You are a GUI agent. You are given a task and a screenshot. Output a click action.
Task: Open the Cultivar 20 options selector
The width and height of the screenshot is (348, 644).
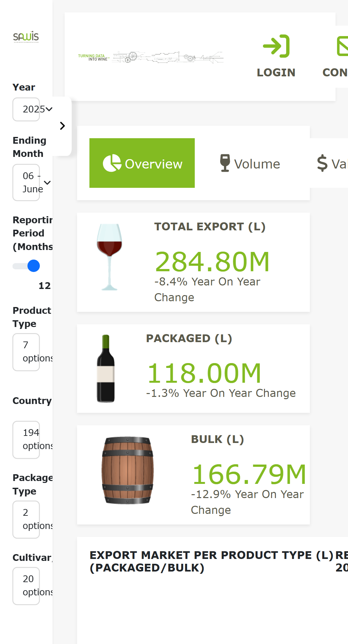[33, 586]
